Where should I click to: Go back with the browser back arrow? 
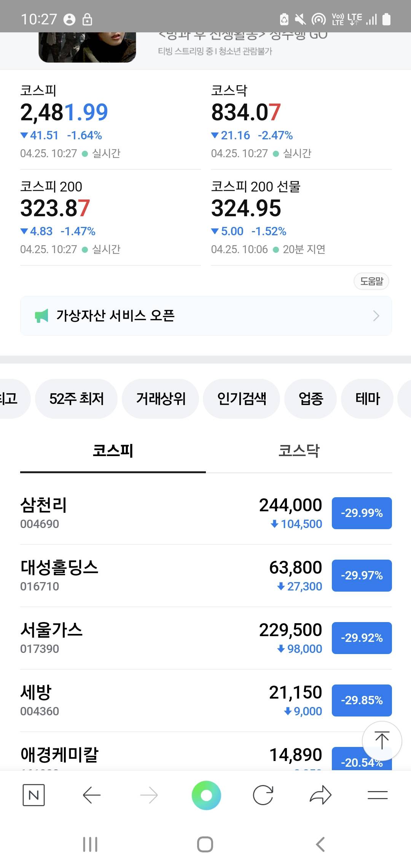pos(91,795)
